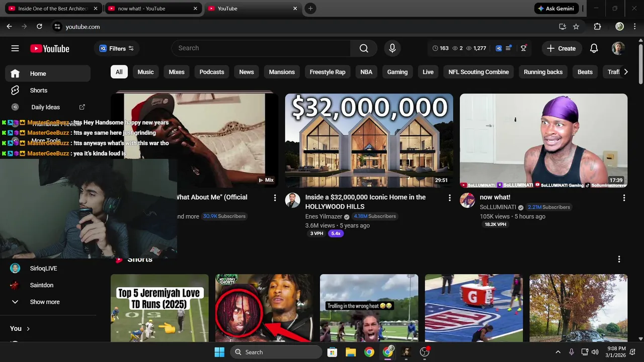Select the NFL Scouting Combine chip
Screen dimensions: 644x362
click(478, 72)
